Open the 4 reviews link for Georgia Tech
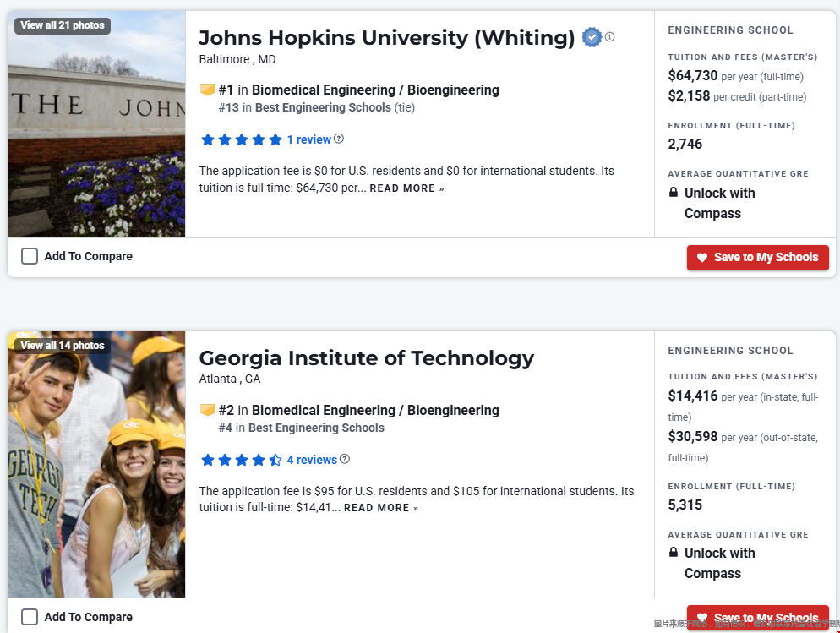840x633 pixels. click(312, 460)
